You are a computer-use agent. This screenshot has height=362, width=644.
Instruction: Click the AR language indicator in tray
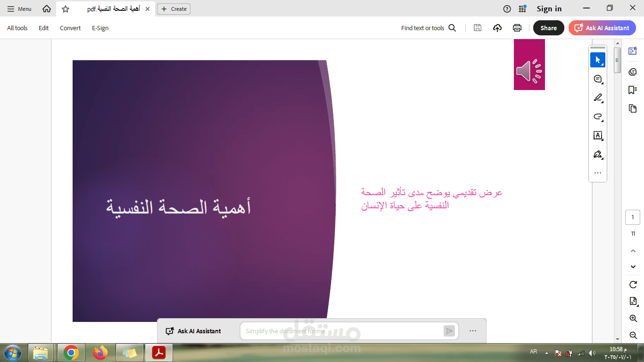(534, 352)
